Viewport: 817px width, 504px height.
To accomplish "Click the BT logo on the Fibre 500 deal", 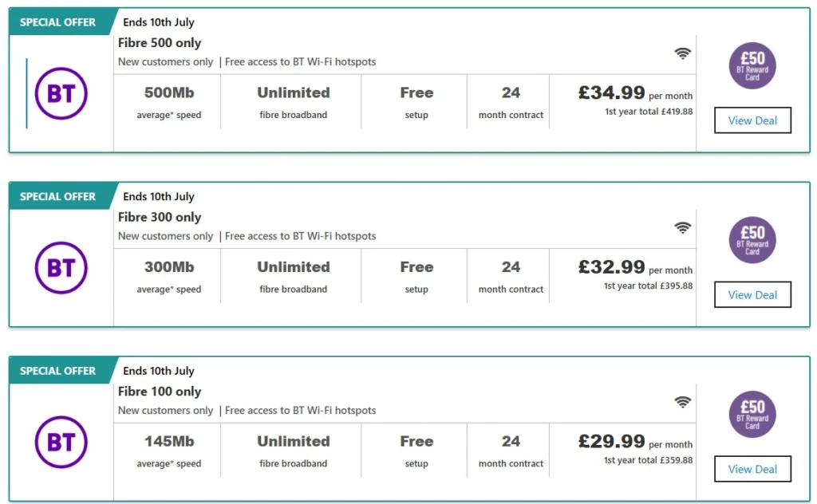I will 61,94.
